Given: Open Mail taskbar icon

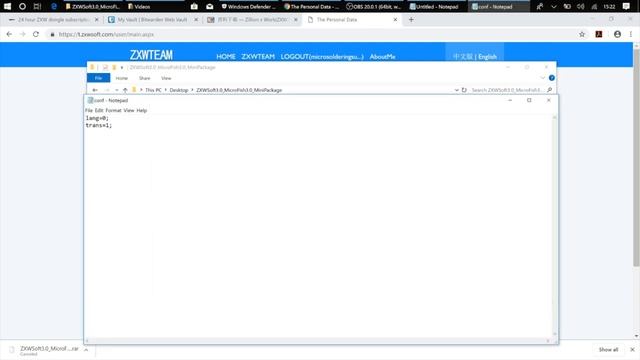Looking at the screenshot, I should click(210, 6).
